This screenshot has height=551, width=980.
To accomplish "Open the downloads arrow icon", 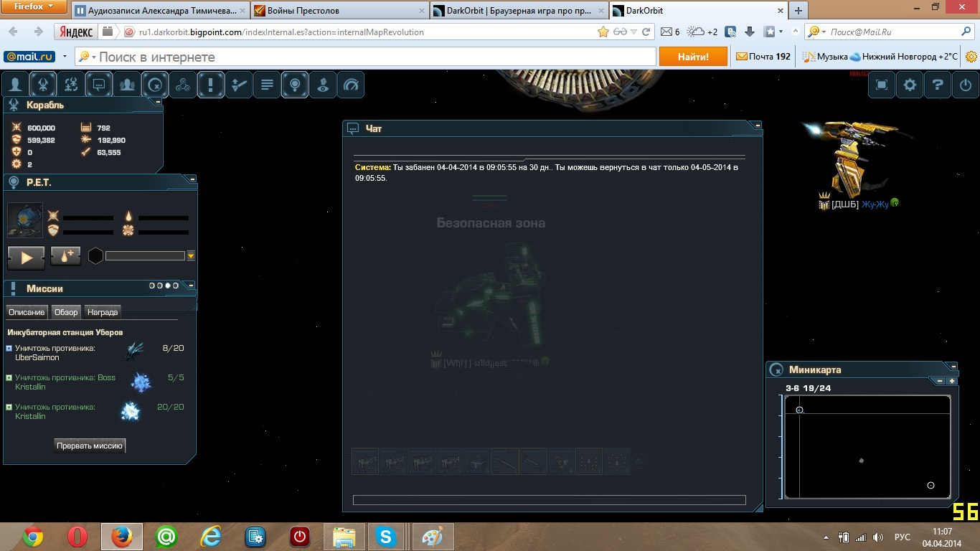I will tap(750, 32).
